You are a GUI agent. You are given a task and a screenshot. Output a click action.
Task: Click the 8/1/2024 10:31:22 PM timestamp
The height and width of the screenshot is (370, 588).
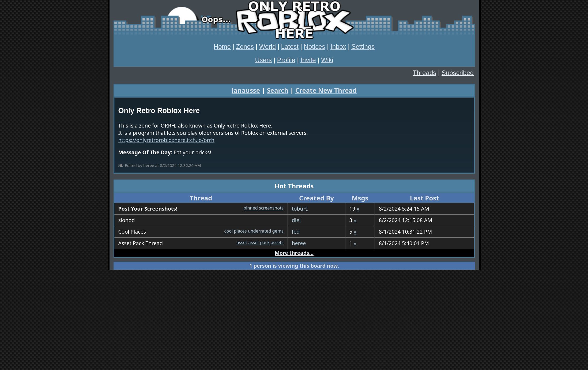pyautogui.click(x=405, y=232)
